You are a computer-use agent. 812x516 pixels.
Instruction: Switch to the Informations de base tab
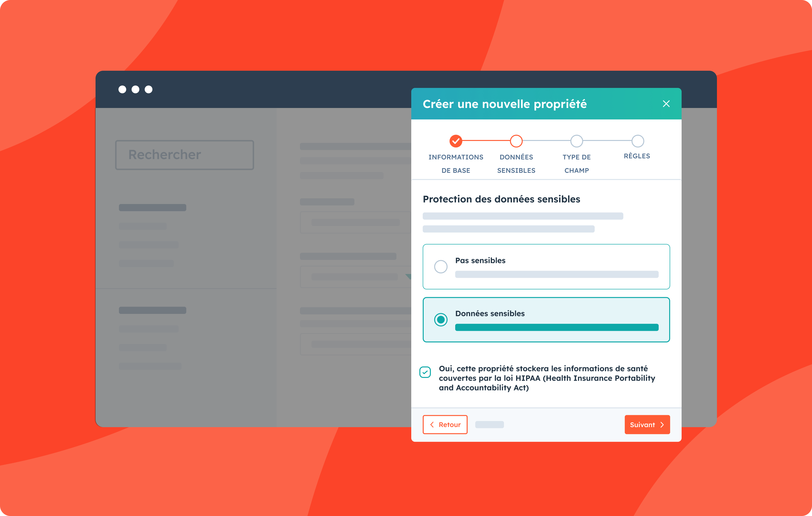pos(456,141)
